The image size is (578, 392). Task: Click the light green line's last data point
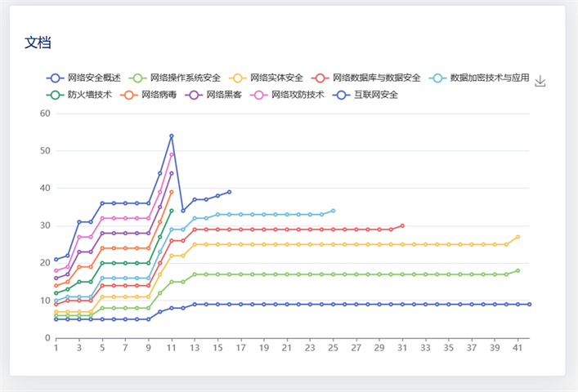coord(518,270)
